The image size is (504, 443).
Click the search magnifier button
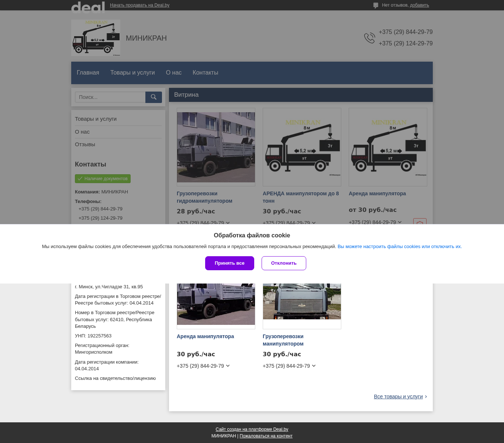153,97
